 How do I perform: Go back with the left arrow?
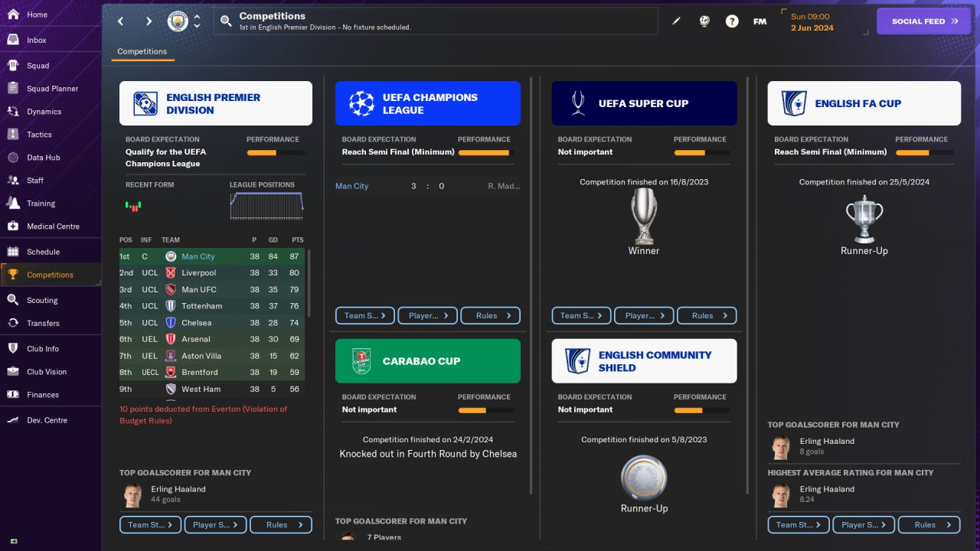[x=121, y=21]
